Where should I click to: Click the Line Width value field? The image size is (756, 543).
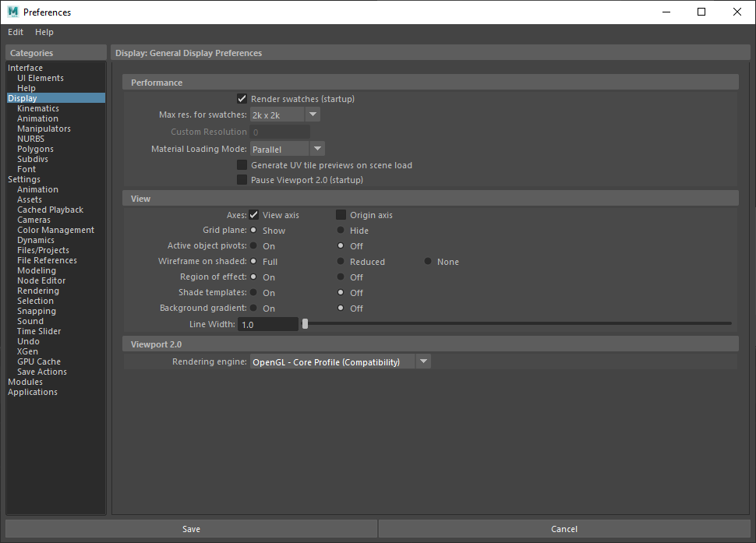click(268, 324)
